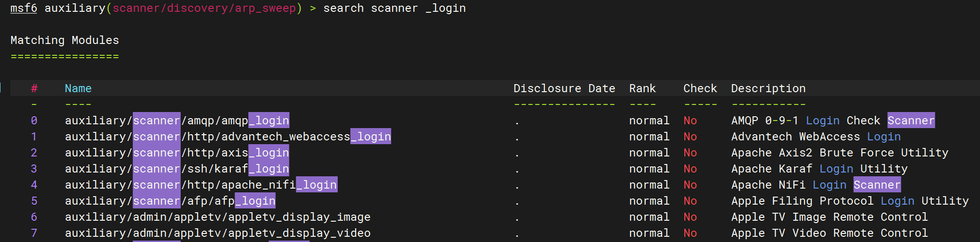The width and height of the screenshot is (980, 242).
Task: Click index number 5 in the results
Action: coord(34,201)
